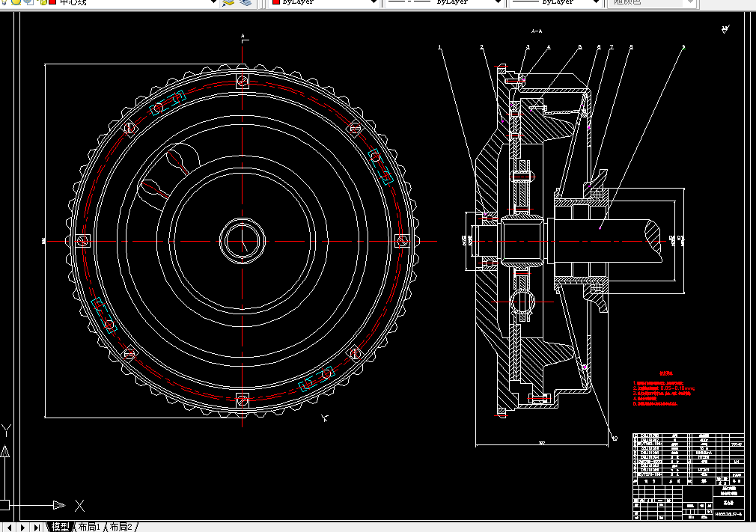The width and height of the screenshot is (756, 532).
Task: Click the red layer color square beside 中心线
Action: click(x=52, y=2)
